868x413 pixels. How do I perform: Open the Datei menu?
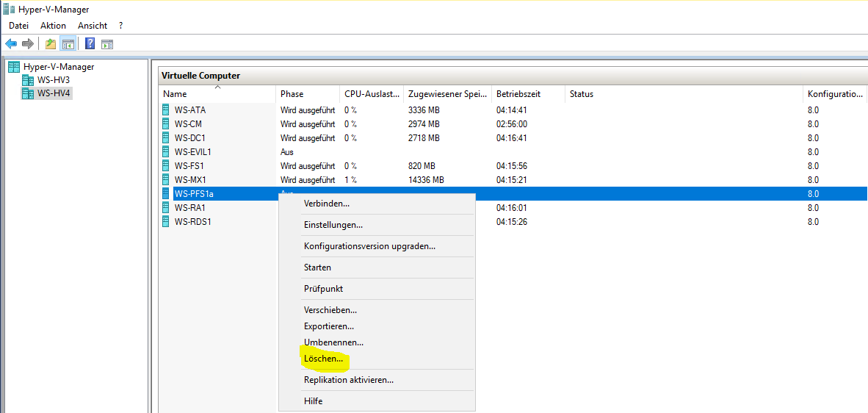tap(19, 26)
